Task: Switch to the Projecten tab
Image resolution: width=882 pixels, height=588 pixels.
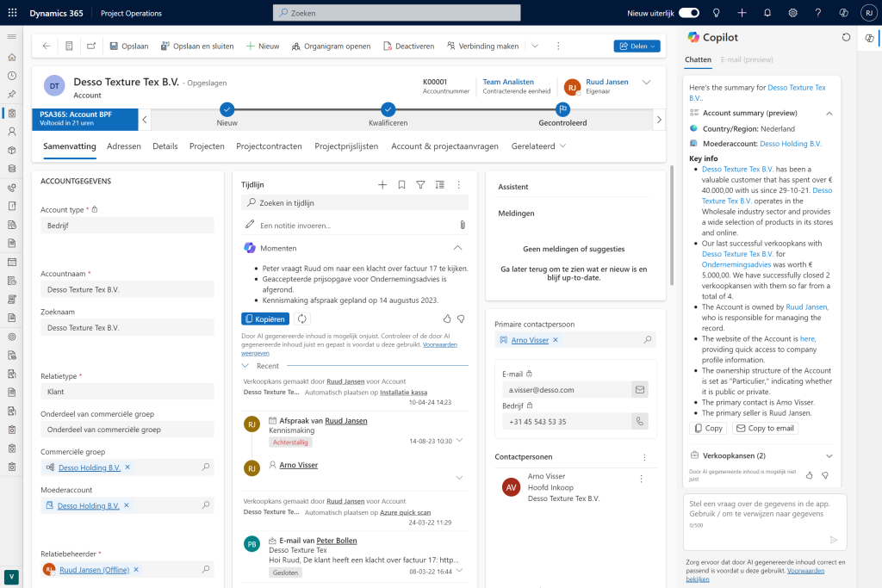Action: tap(207, 146)
